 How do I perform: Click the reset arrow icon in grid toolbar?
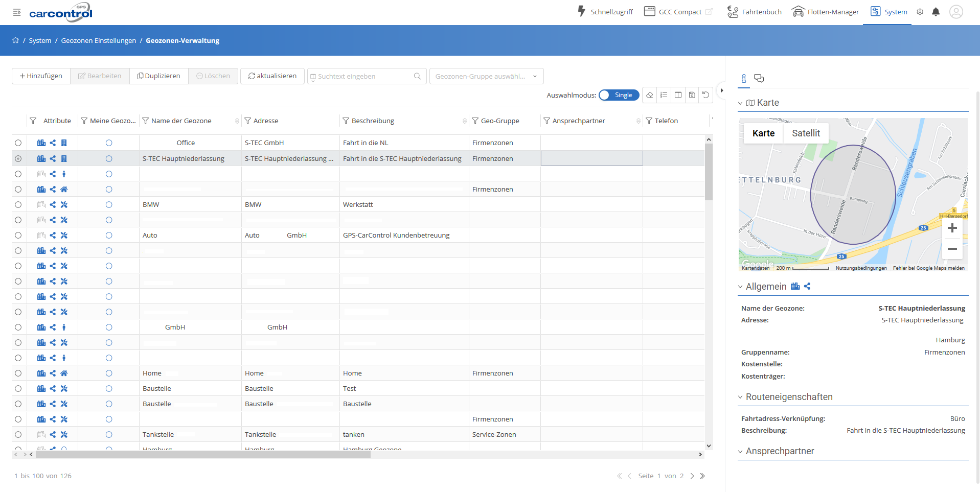(x=705, y=95)
